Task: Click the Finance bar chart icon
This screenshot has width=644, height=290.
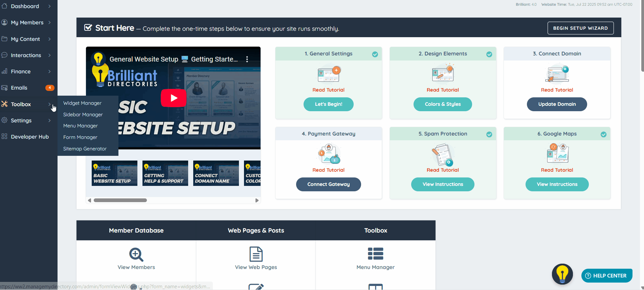Action: tap(4, 71)
